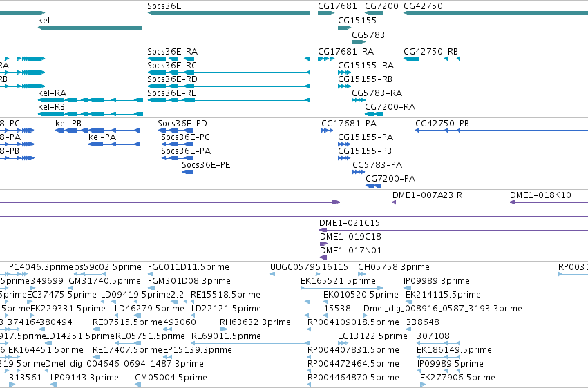Select EST label RH63632.3prime
The width and height of the screenshot is (588, 388).
(x=255, y=322)
